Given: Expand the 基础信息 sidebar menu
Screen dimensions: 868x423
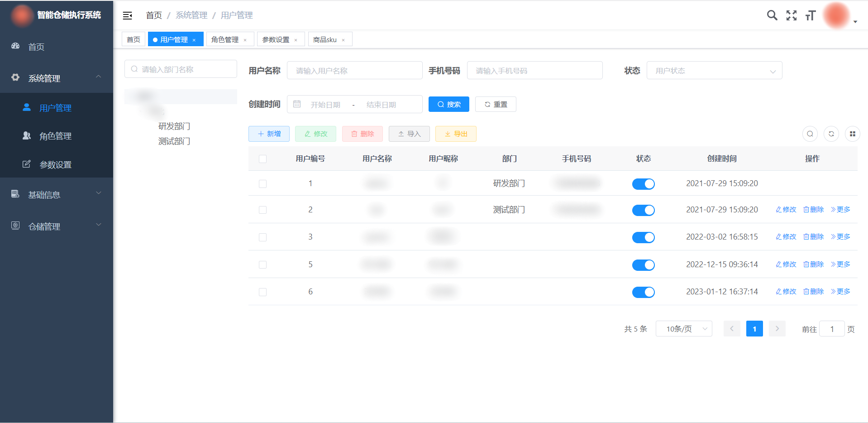Looking at the screenshot, I should 57,194.
